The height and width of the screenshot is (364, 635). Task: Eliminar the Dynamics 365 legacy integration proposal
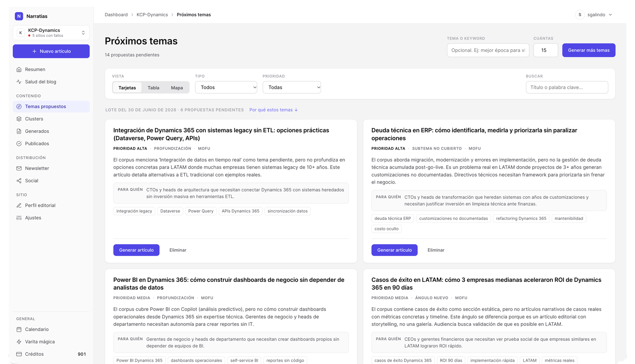click(x=178, y=250)
